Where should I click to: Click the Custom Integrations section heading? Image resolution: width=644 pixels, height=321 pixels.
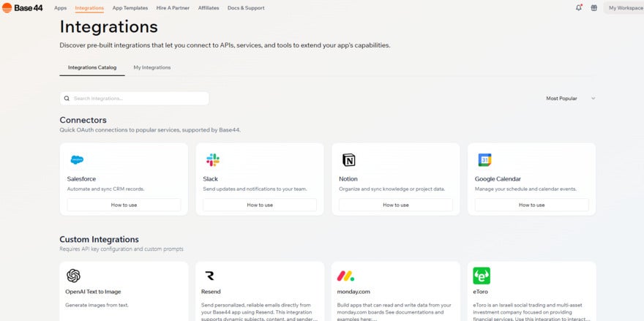click(x=99, y=239)
